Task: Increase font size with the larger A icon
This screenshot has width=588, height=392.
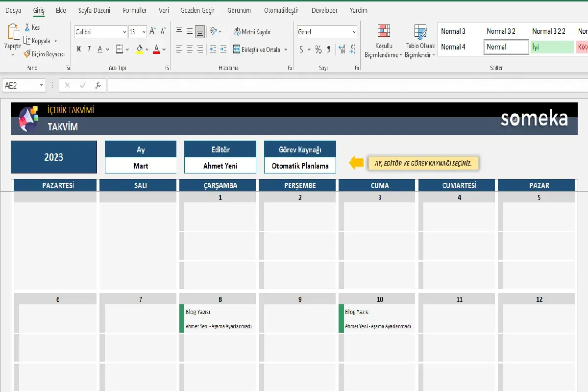Action: pyautogui.click(x=152, y=32)
